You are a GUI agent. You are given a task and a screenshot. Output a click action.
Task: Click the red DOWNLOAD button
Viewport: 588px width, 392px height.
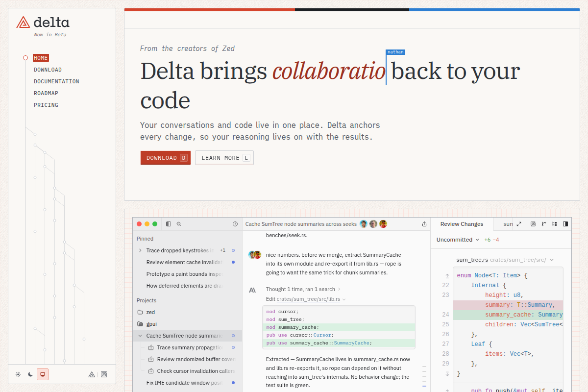pyautogui.click(x=166, y=158)
